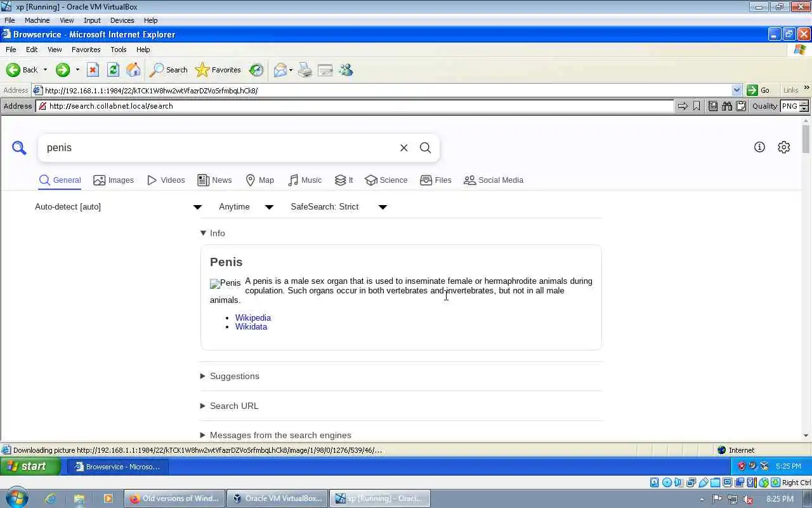The height and width of the screenshot is (508, 812).
Task: Open the info circle icon
Action: pos(759,147)
